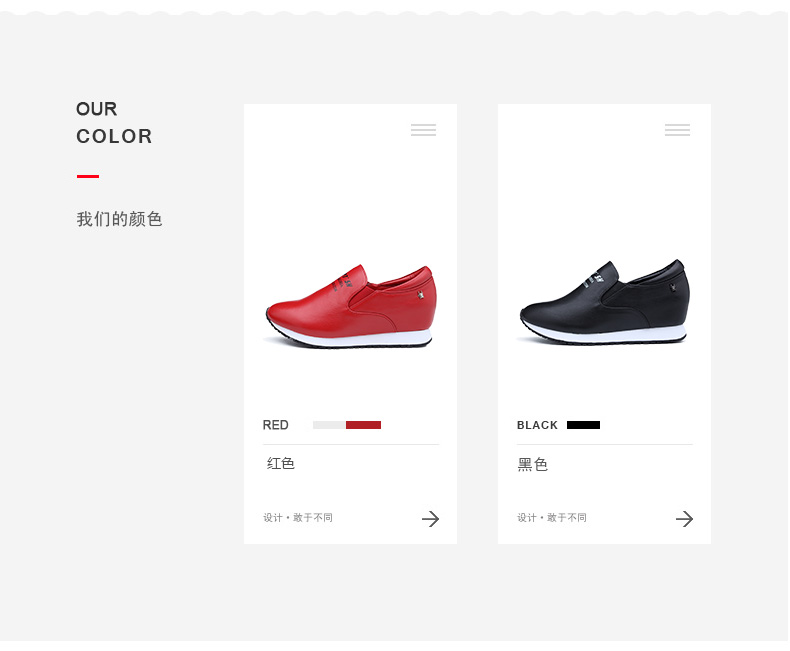Image resolution: width=790 pixels, height=651 pixels.
Task: Select the 红色 text label
Action: (281, 464)
